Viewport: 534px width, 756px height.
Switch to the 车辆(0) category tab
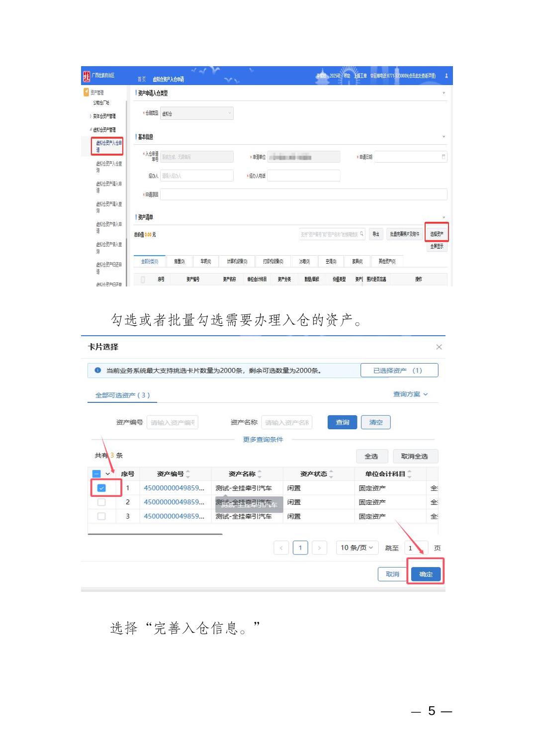[206, 261]
